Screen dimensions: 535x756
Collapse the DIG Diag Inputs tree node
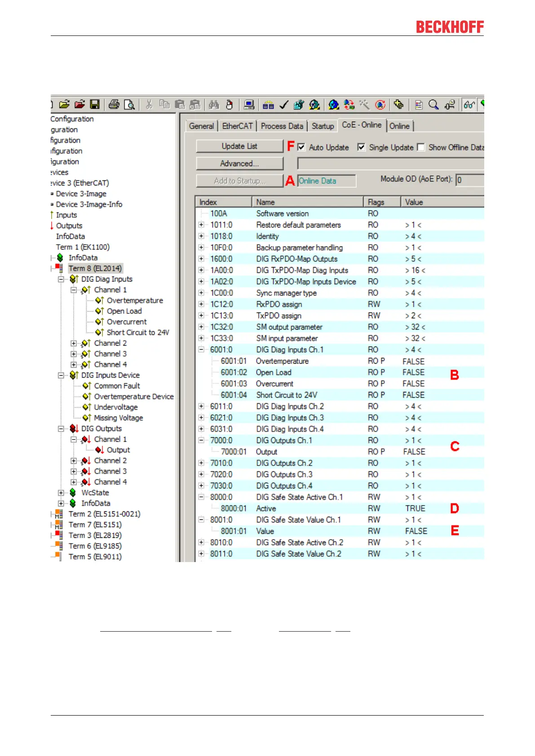point(61,279)
